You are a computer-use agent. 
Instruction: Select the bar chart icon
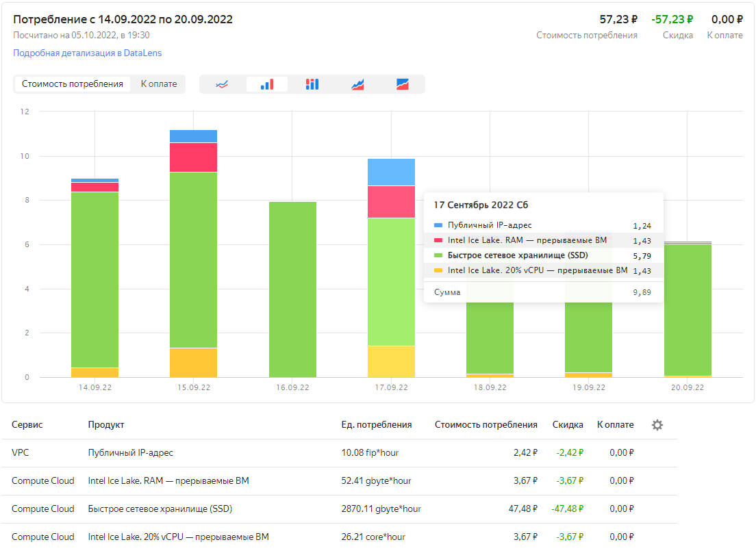267,84
